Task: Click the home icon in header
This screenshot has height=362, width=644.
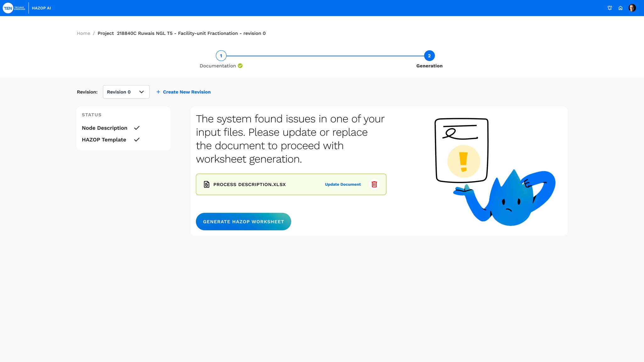Action: tap(620, 8)
